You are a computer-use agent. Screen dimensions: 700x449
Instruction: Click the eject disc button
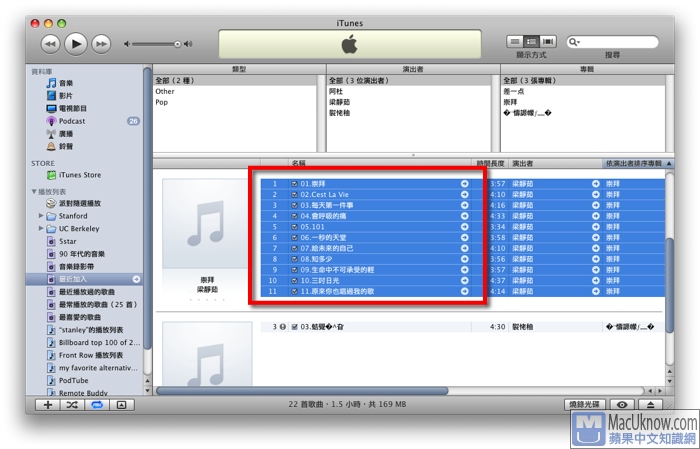click(x=650, y=404)
